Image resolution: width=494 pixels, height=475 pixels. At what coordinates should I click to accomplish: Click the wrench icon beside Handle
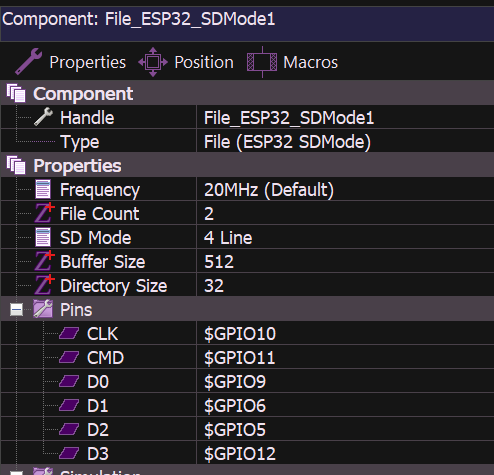coord(43,117)
